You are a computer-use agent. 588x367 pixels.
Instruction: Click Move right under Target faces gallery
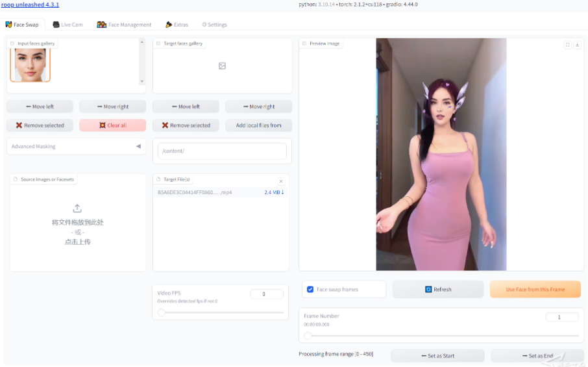(259, 107)
